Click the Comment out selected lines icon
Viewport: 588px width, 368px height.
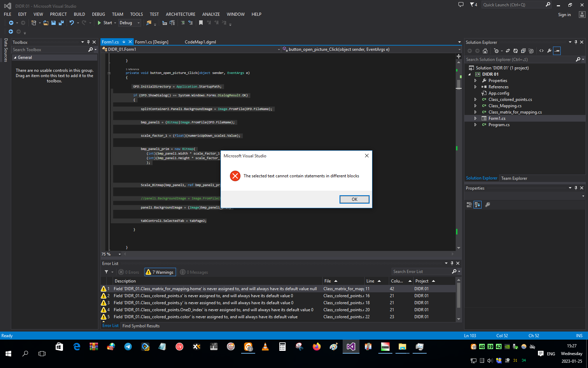point(182,23)
